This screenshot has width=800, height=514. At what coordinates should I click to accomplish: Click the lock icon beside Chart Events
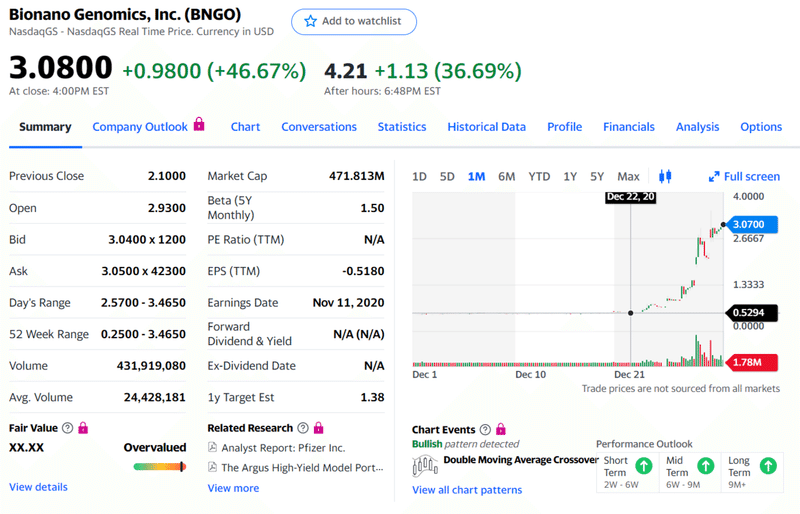point(501,429)
